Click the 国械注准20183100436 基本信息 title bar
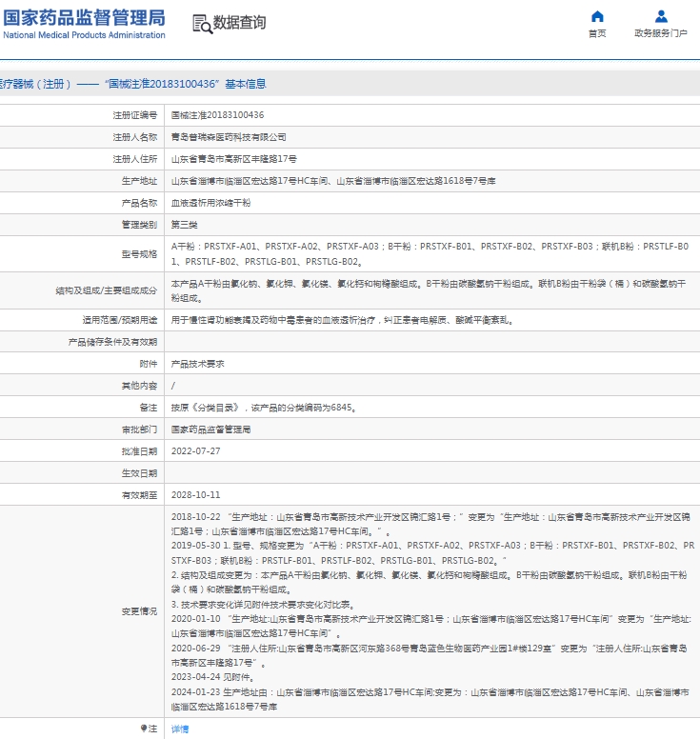The width and height of the screenshot is (700, 739). click(x=350, y=84)
